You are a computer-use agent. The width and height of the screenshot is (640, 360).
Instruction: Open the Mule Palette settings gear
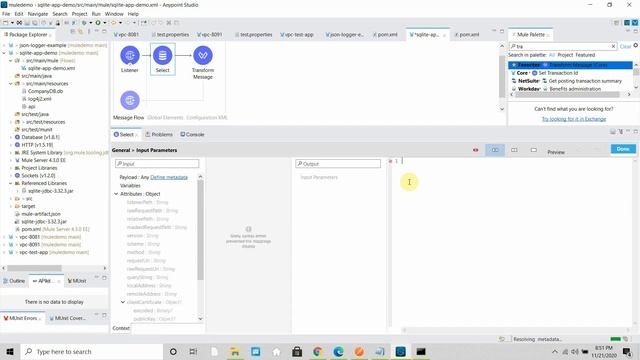click(x=636, y=46)
